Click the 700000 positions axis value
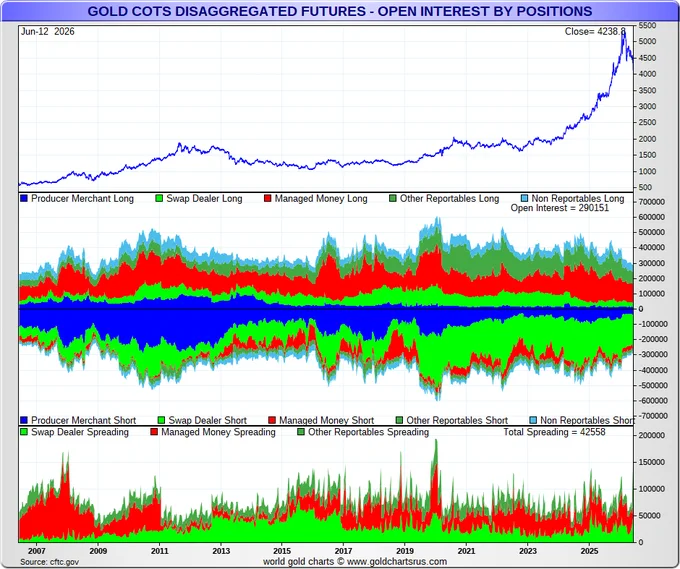 pyautogui.click(x=651, y=202)
